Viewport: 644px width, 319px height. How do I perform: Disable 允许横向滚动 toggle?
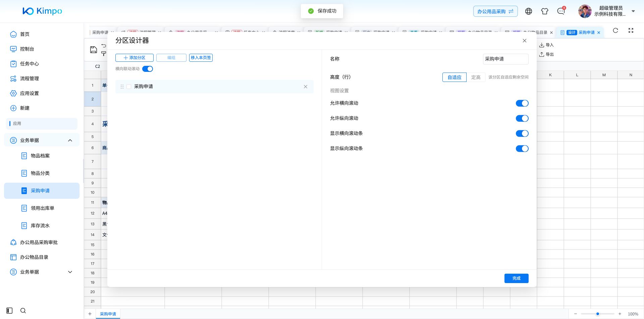pyautogui.click(x=522, y=103)
